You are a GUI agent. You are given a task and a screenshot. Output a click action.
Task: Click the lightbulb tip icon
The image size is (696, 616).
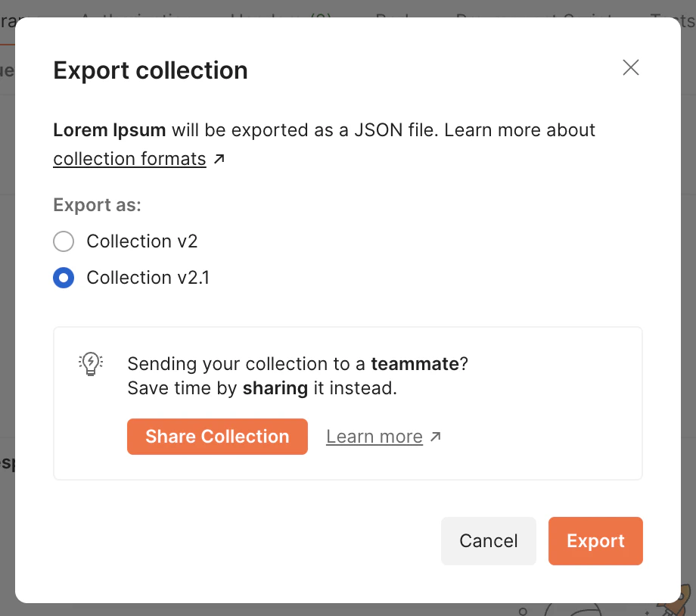click(91, 363)
